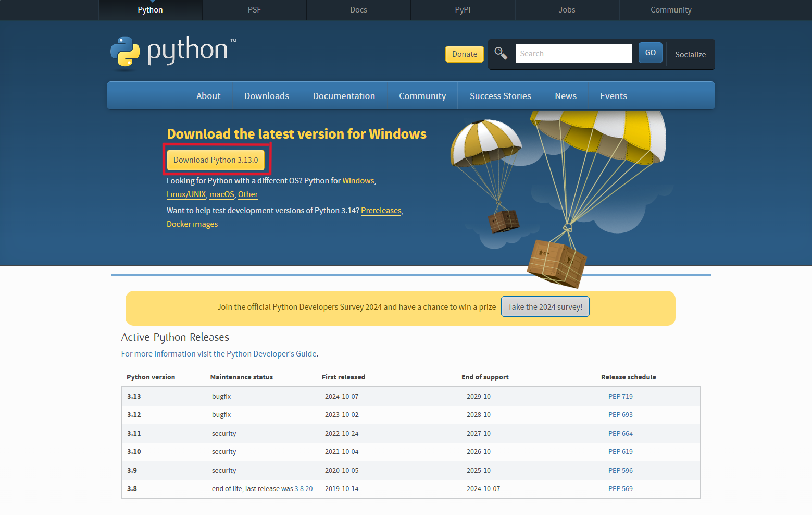Follow the macOS download link

tap(221, 194)
